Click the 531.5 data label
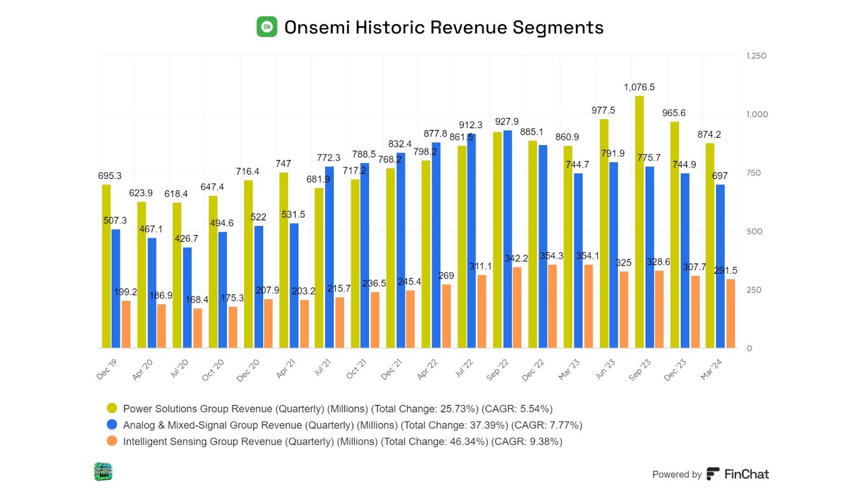The height and width of the screenshot is (488, 868). coord(293,215)
